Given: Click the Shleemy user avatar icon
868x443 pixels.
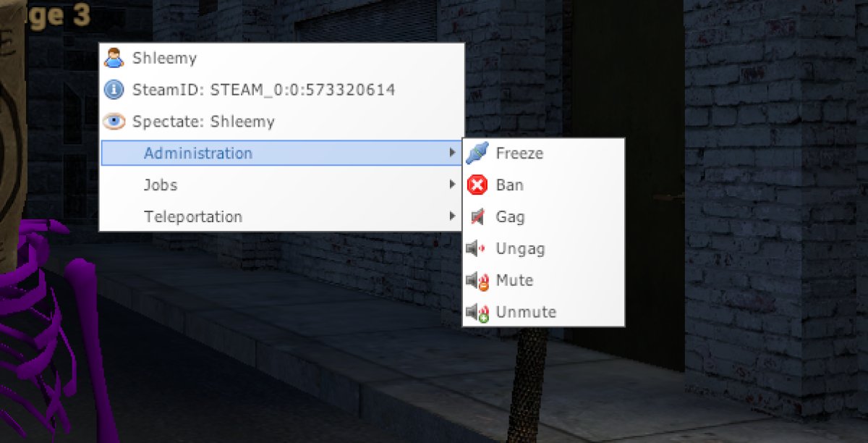Looking at the screenshot, I should coord(114,58).
